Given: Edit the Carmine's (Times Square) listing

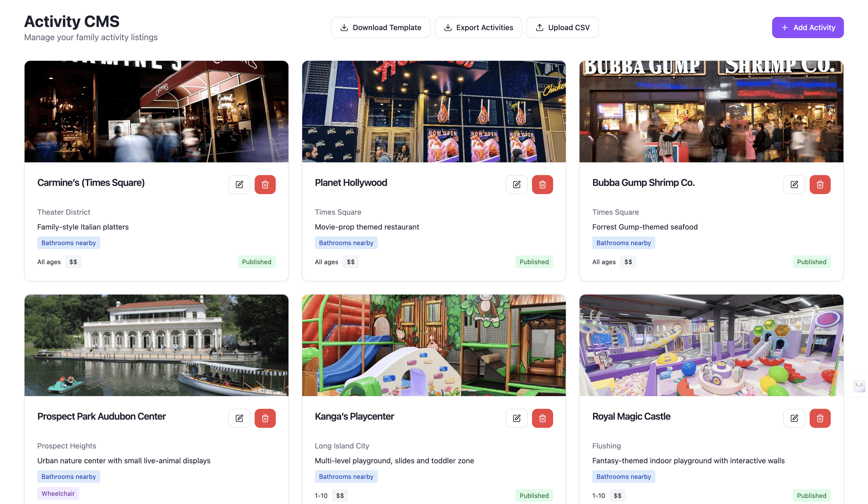Looking at the screenshot, I should coord(239,184).
